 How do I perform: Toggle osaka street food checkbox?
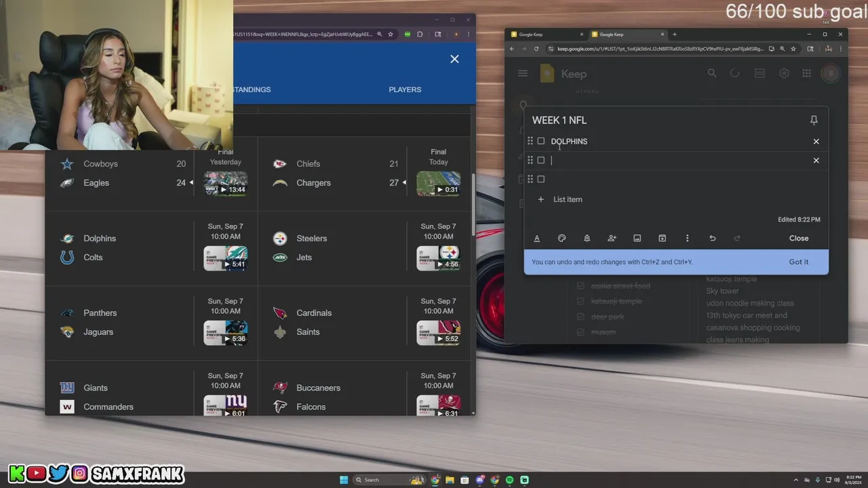click(x=580, y=286)
